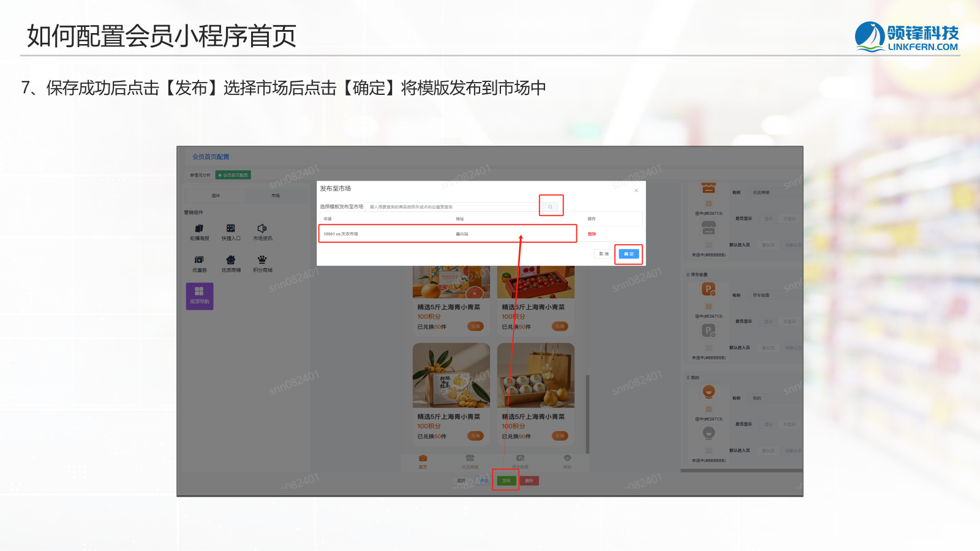Screen dimensions: 980x551
Task: Edit the 优选商铺 name field
Action: point(775,192)
